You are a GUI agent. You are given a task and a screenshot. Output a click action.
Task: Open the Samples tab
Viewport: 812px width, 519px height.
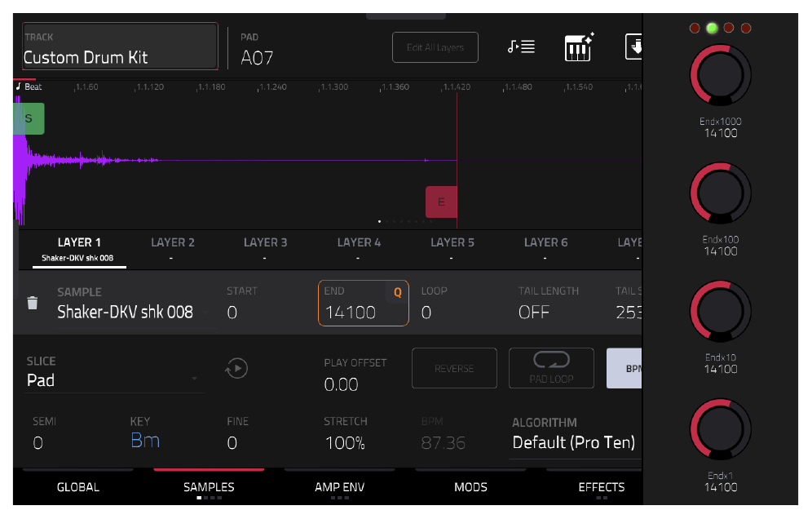[x=209, y=487]
